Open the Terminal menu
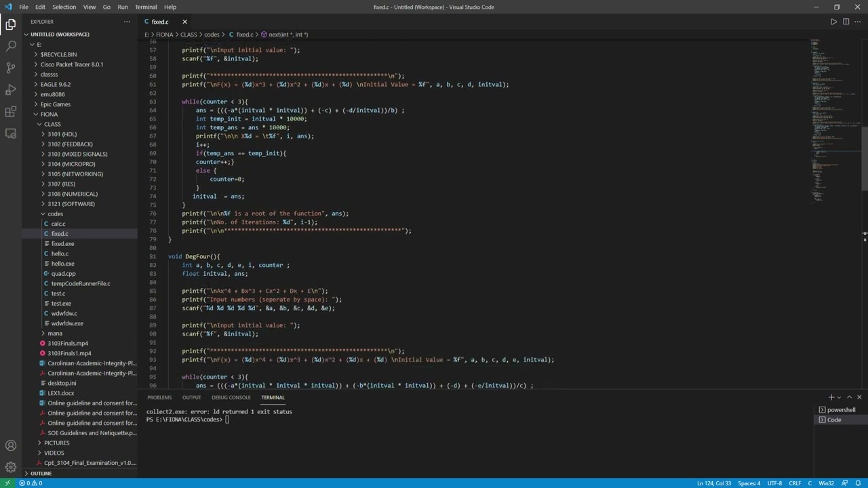Screen dimensions: 868x488 146,7
